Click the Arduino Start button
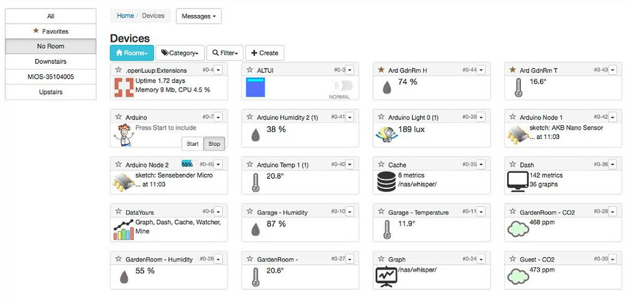The height and width of the screenshot is (301, 644). 193,143
